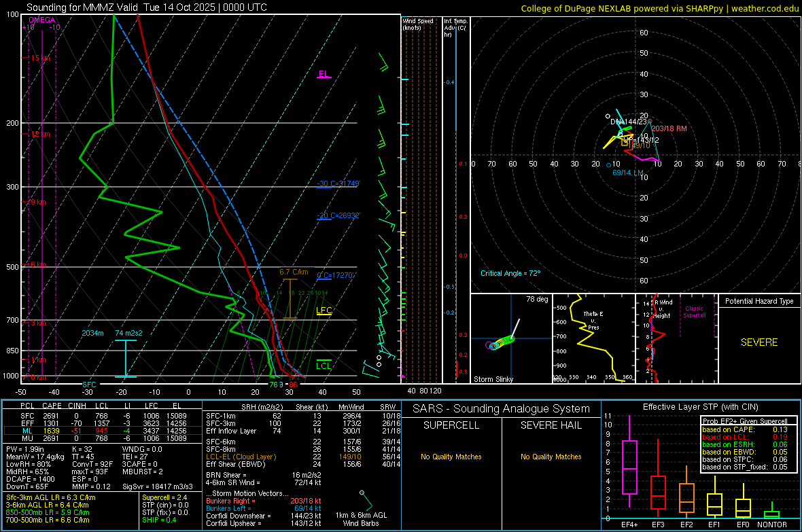Select the highlighted ML parcel row

tap(103, 431)
